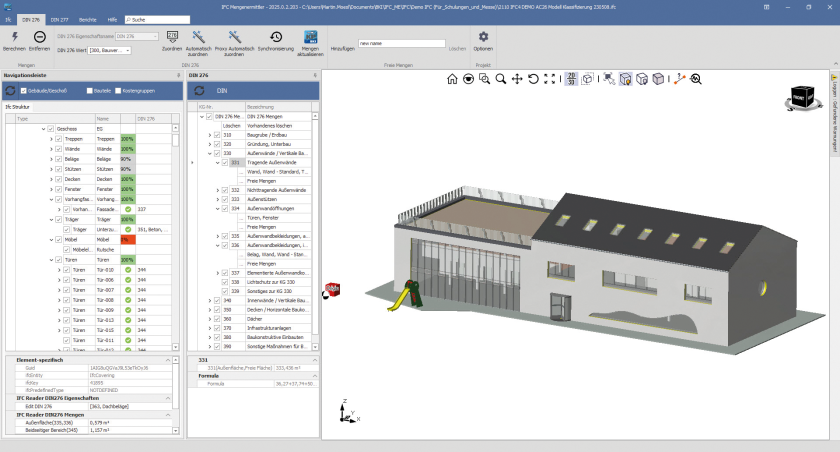Collapse the Türen tree node
Image resolution: width=840 pixels, height=452 pixels.
pos(51,260)
